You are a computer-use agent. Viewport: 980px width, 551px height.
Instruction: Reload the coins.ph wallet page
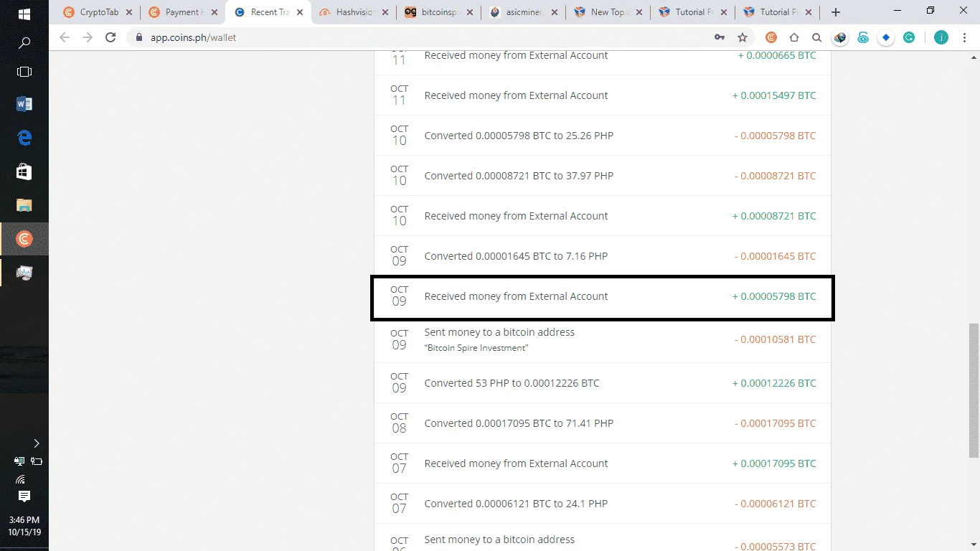click(x=110, y=37)
